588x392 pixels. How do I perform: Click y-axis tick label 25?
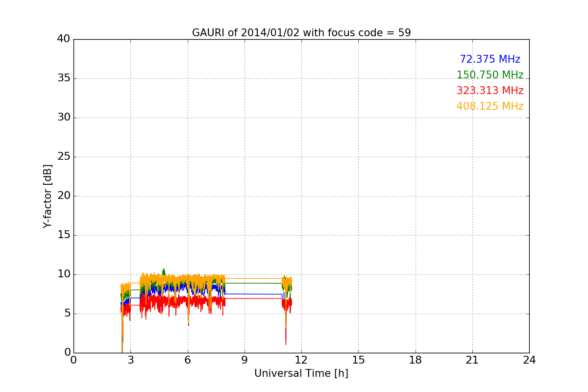click(x=64, y=157)
